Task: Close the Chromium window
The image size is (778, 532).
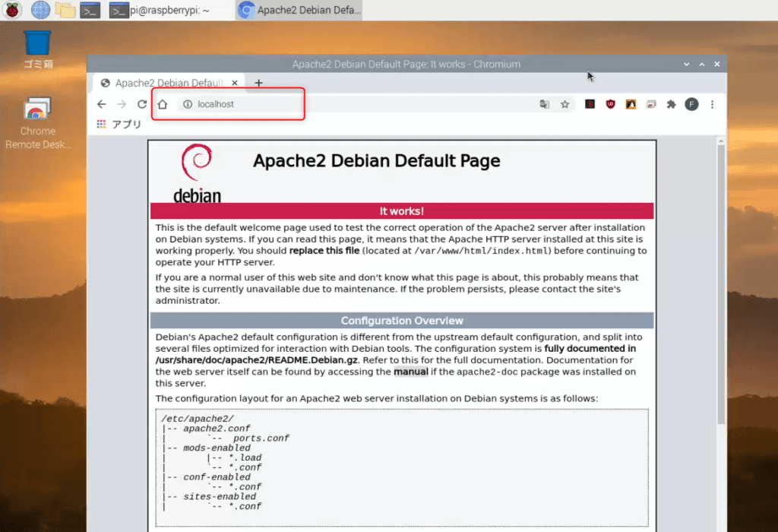Action: coord(717,64)
